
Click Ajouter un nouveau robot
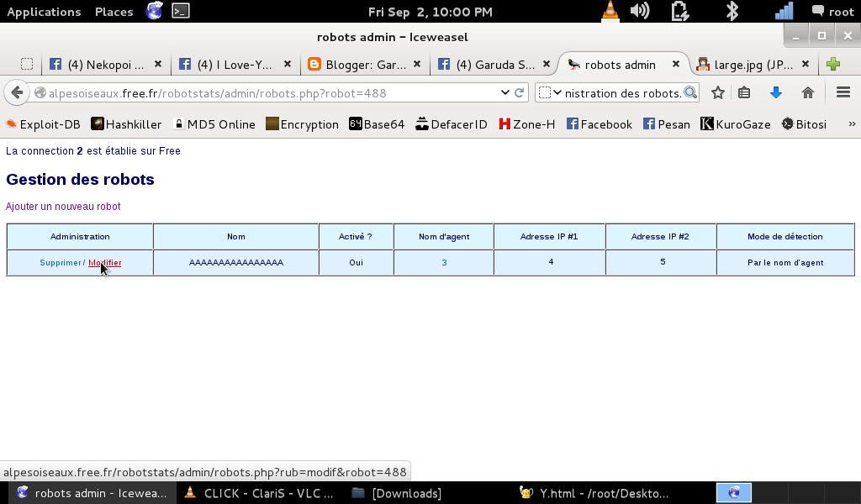pyautogui.click(x=62, y=206)
